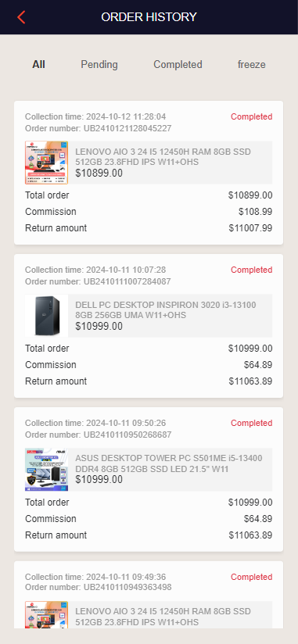Click the LENOVO AIO 3 24 I5 title in the first order
Viewport: 298px width, 644px height.
[163, 157]
